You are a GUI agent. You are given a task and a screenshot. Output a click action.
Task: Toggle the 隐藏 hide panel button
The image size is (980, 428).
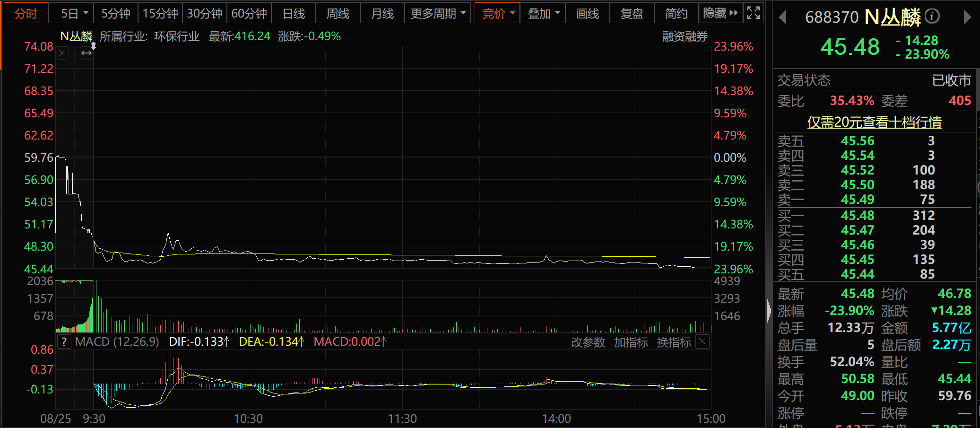coord(720,13)
